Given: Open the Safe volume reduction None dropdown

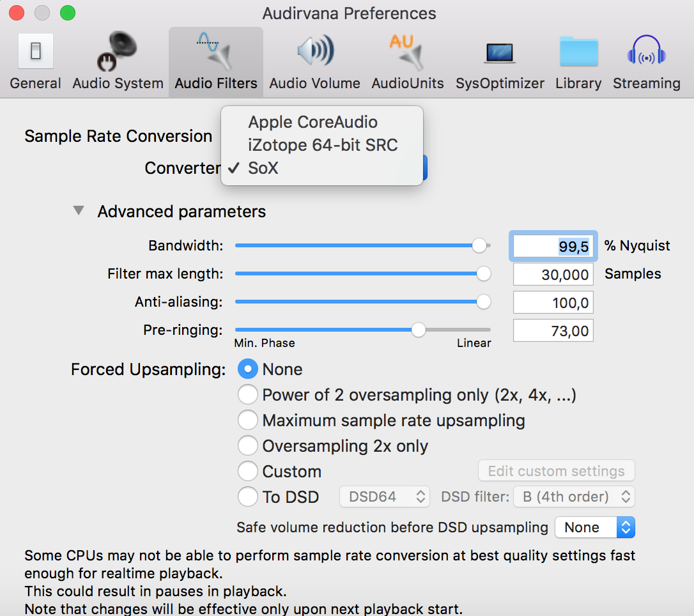Looking at the screenshot, I should pos(595,527).
